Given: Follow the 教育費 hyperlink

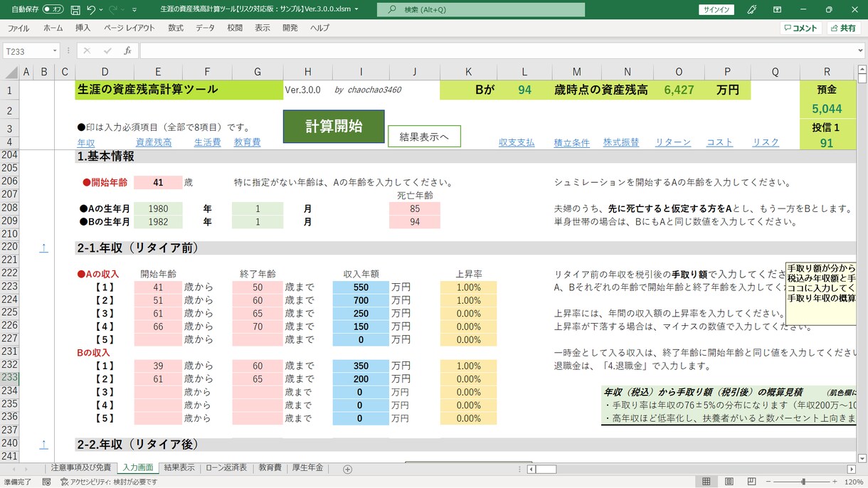Looking at the screenshot, I should 248,142.
